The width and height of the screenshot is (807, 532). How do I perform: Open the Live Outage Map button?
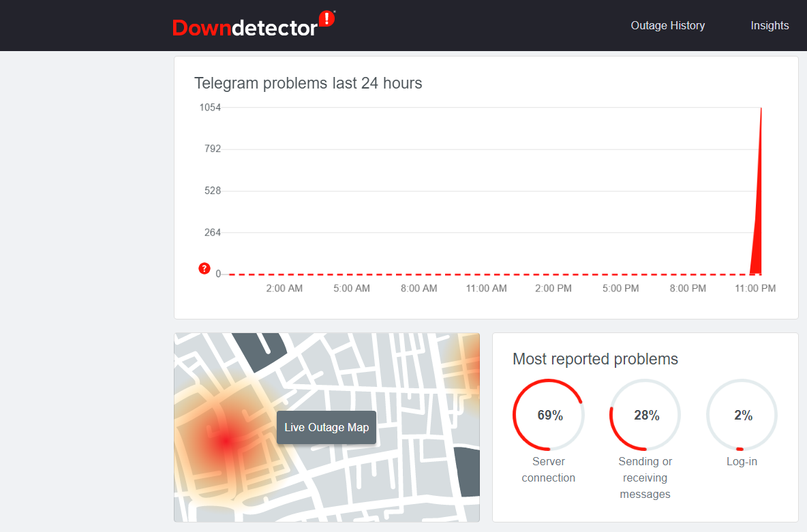point(326,427)
